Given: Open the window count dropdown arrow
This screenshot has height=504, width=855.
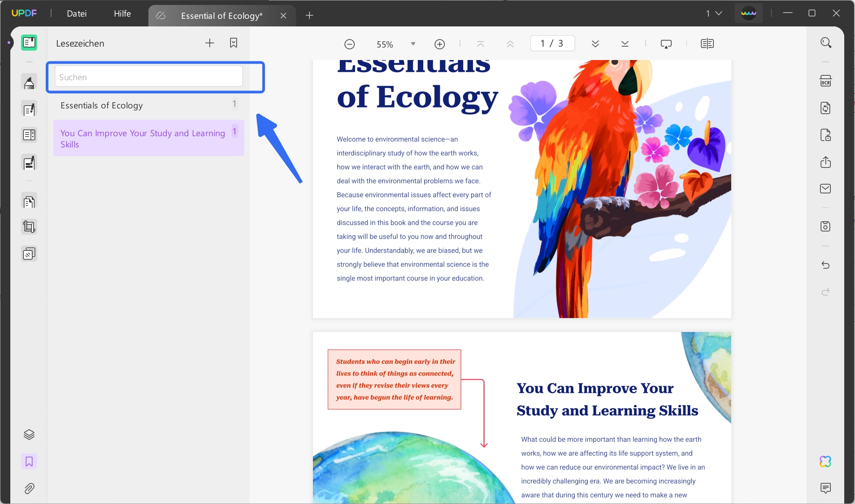Looking at the screenshot, I should coord(719,13).
